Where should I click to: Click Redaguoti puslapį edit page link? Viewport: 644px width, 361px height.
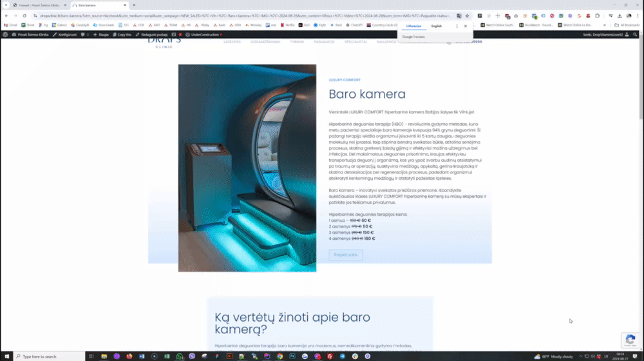point(151,35)
